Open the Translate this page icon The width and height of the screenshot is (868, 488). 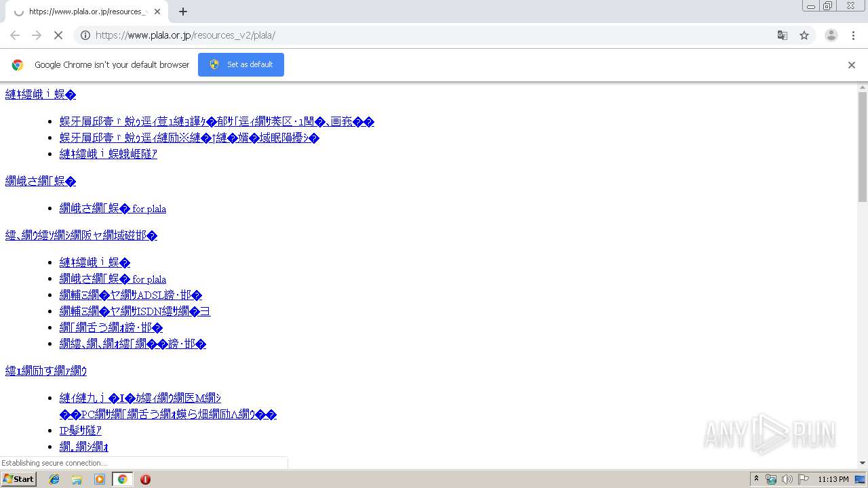[x=783, y=35]
